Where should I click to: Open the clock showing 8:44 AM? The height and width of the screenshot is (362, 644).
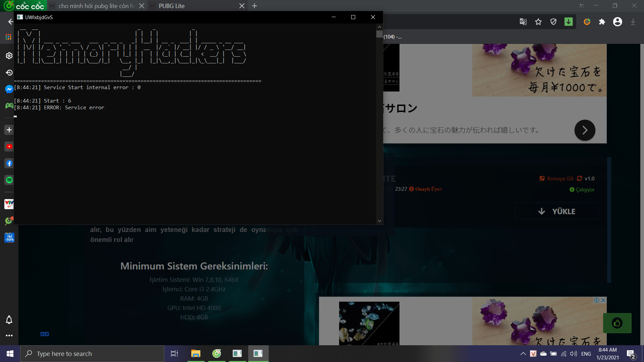coord(607,354)
